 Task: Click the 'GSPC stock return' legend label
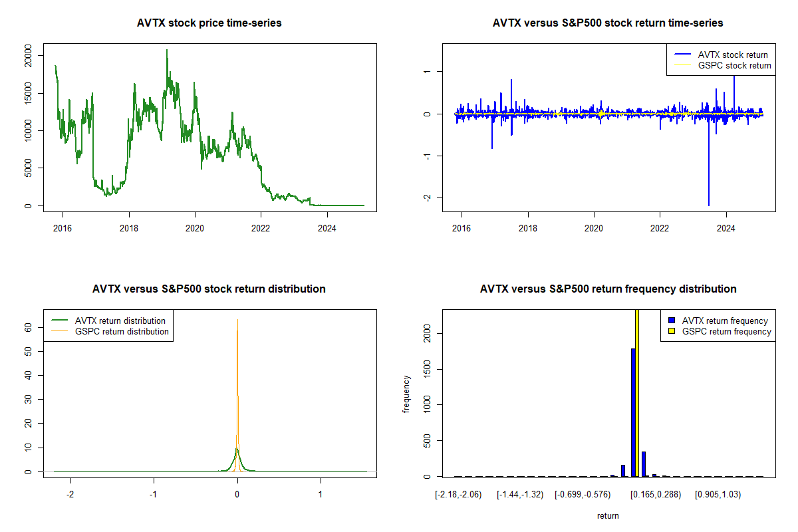[x=734, y=65]
